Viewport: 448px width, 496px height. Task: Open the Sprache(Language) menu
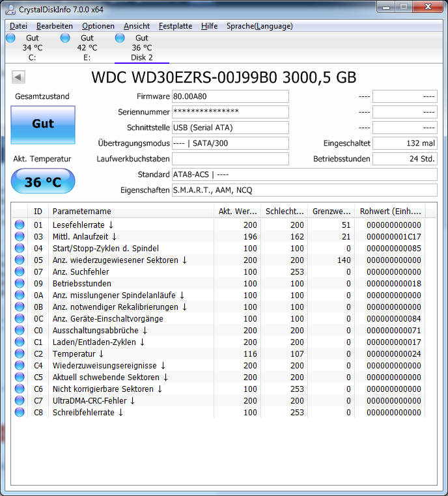[259, 26]
